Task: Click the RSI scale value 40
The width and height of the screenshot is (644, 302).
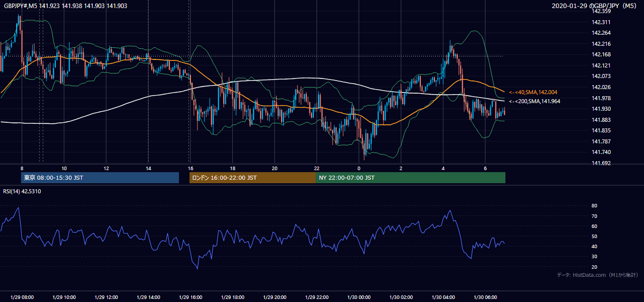Action: coord(595,246)
